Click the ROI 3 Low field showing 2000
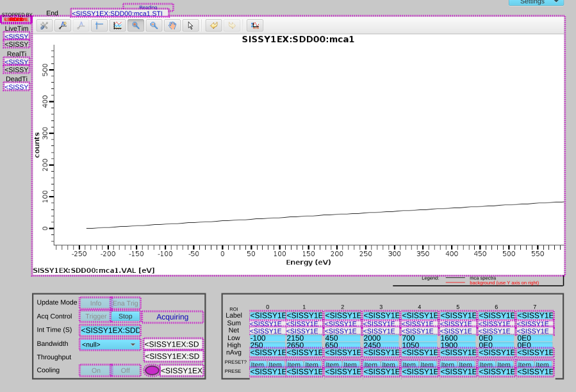The height and width of the screenshot is (392, 576). (381, 338)
